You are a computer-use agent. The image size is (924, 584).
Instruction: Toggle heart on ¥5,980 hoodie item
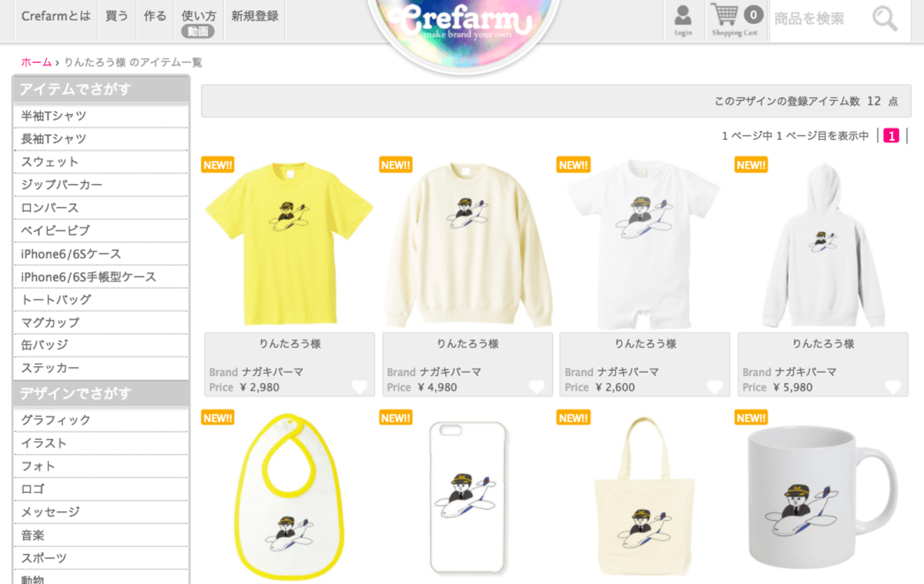(893, 387)
